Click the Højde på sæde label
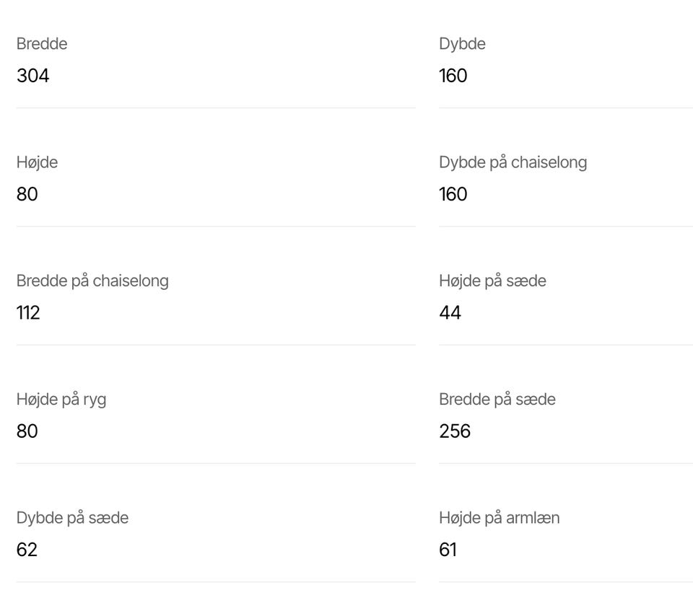 [x=492, y=281]
